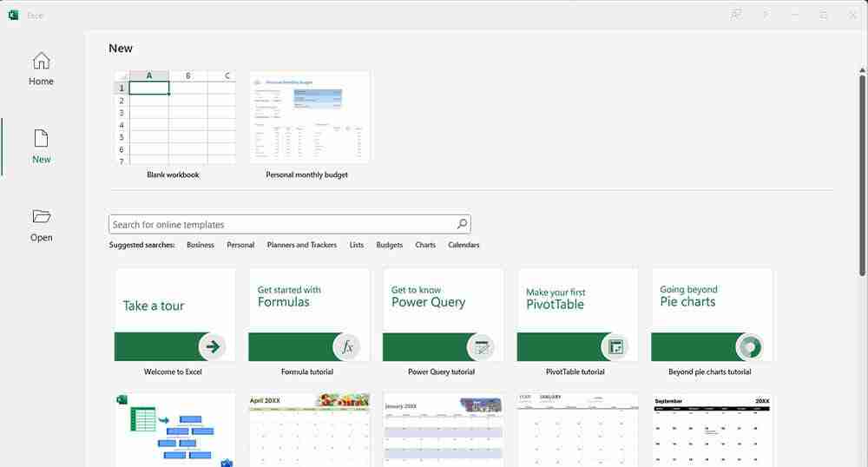The height and width of the screenshot is (467, 868).
Task: Select the Business suggested search
Action: pyautogui.click(x=201, y=245)
